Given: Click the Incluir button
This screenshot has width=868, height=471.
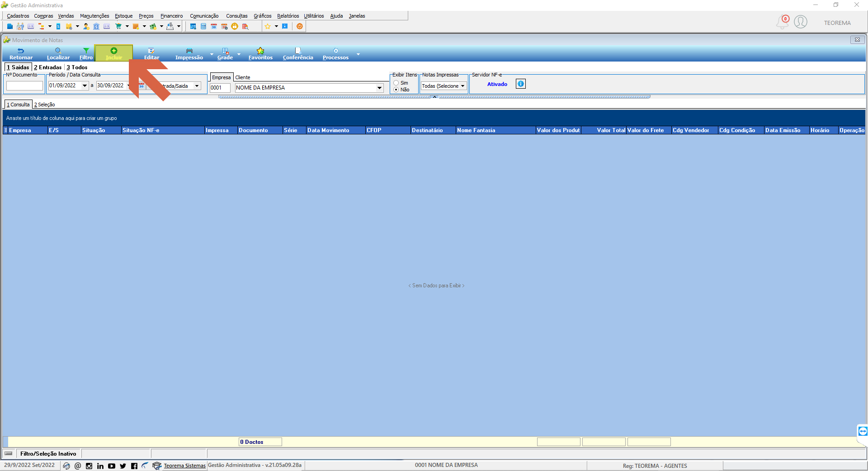Looking at the screenshot, I should [114, 53].
